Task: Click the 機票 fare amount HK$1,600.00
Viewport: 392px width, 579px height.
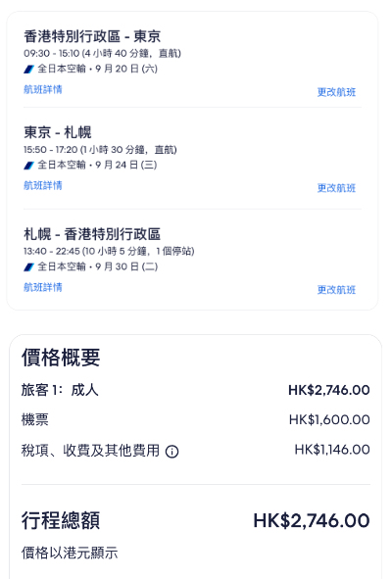Action: coord(329,420)
